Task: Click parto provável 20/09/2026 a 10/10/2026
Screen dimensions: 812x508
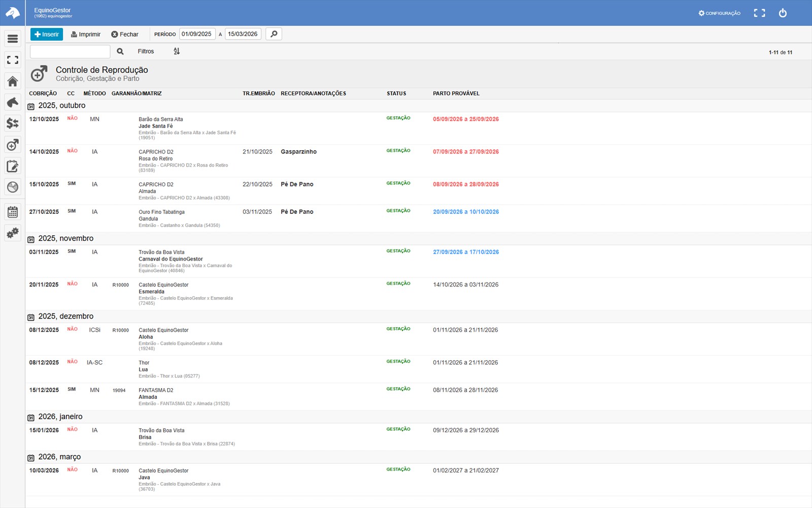Action: coord(466,212)
